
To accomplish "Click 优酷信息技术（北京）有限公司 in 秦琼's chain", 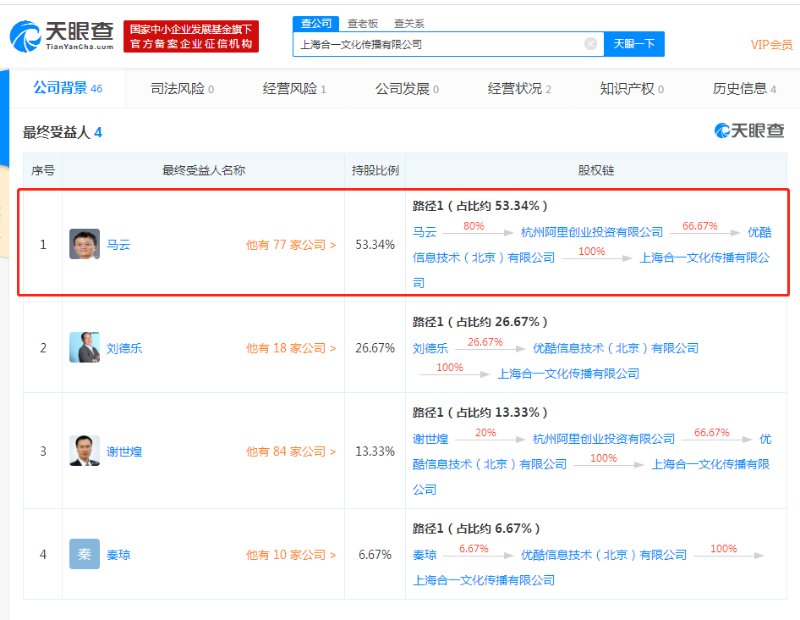I will click(x=604, y=555).
